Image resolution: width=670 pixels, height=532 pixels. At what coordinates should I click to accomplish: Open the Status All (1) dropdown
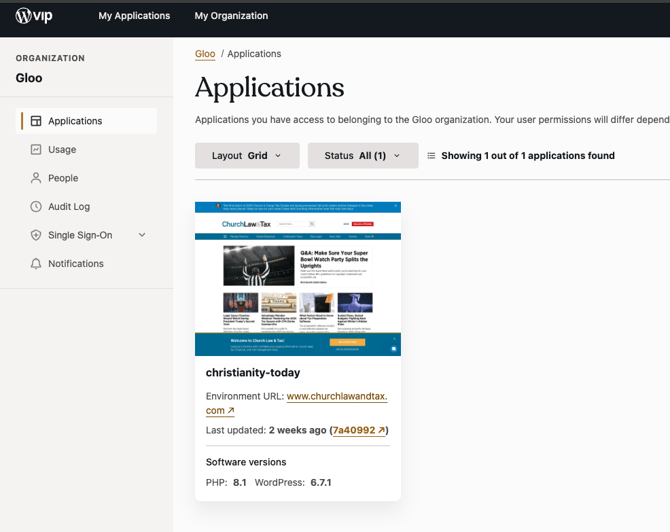click(x=363, y=156)
